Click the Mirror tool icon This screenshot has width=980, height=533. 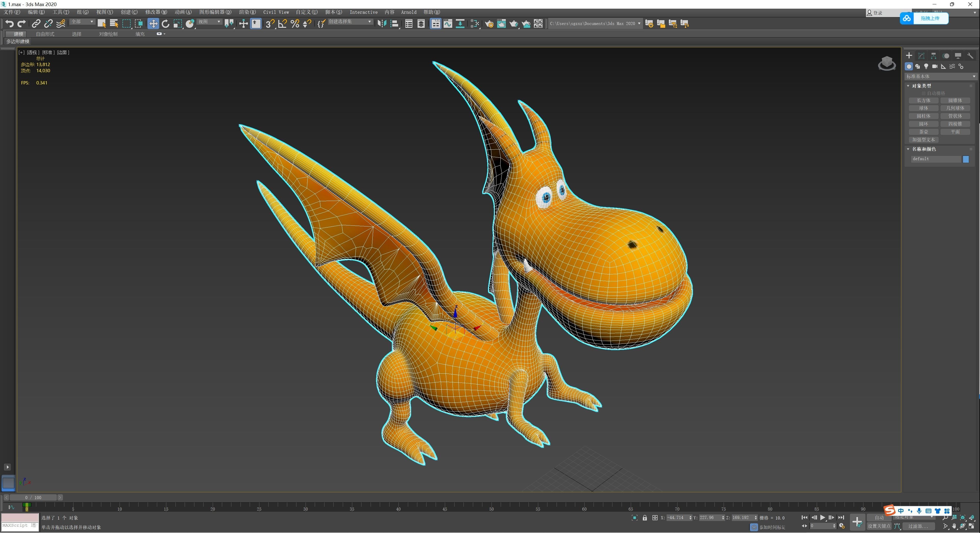coord(382,23)
